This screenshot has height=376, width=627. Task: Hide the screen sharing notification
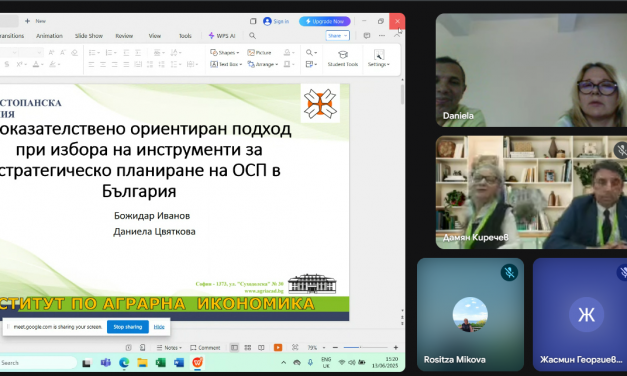pos(159,327)
